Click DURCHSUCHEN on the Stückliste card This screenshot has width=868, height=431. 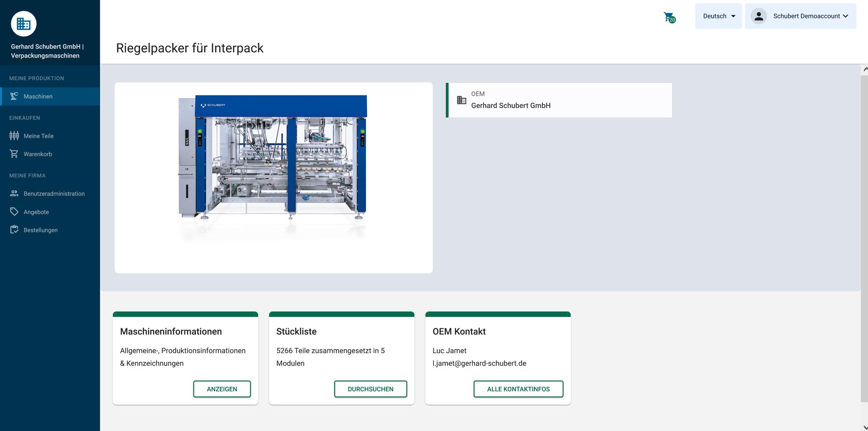click(370, 389)
